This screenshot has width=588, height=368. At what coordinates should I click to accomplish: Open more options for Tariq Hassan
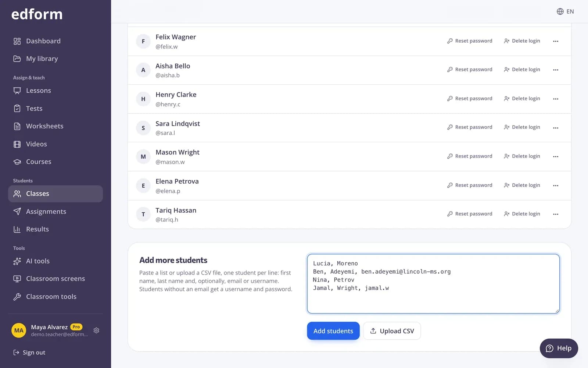coord(556,214)
